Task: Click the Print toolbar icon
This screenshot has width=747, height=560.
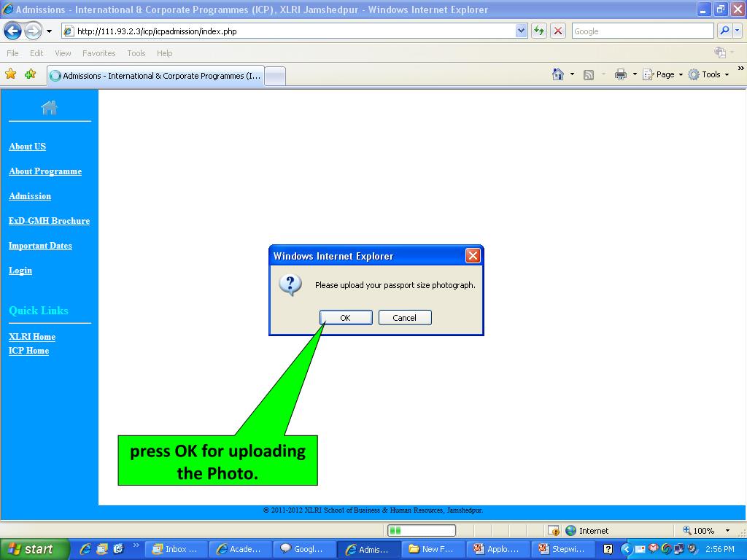Action: pyautogui.click(x=620, y=74)
